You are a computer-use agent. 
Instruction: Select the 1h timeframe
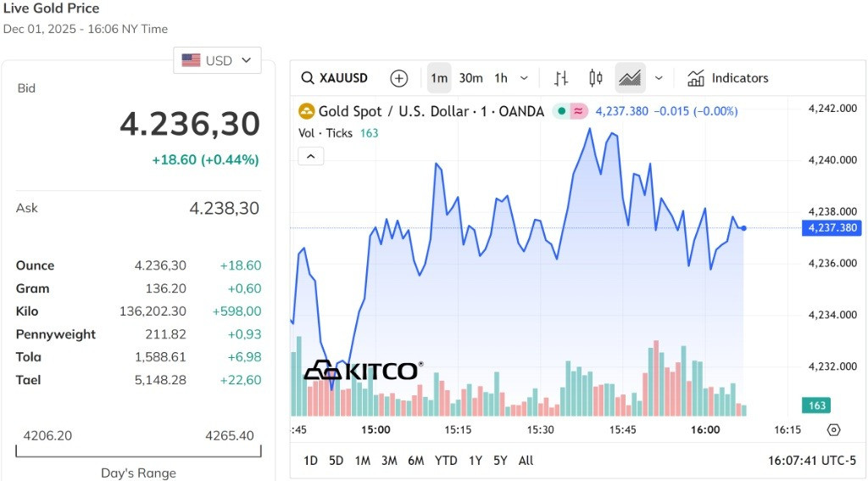point(501,78)
